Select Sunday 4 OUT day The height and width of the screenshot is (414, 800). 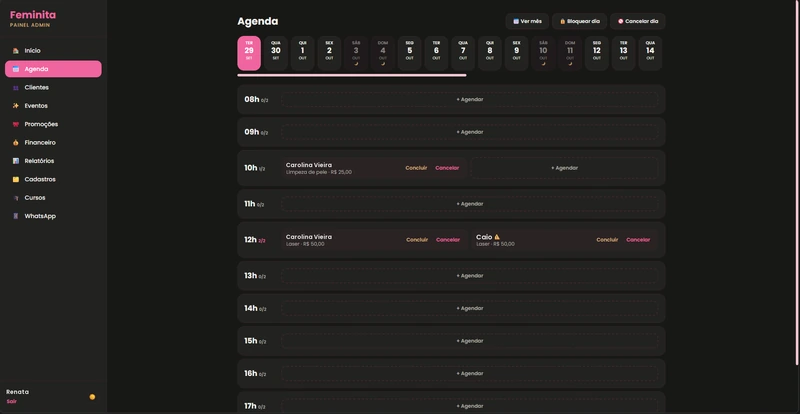tap(383, 53)
